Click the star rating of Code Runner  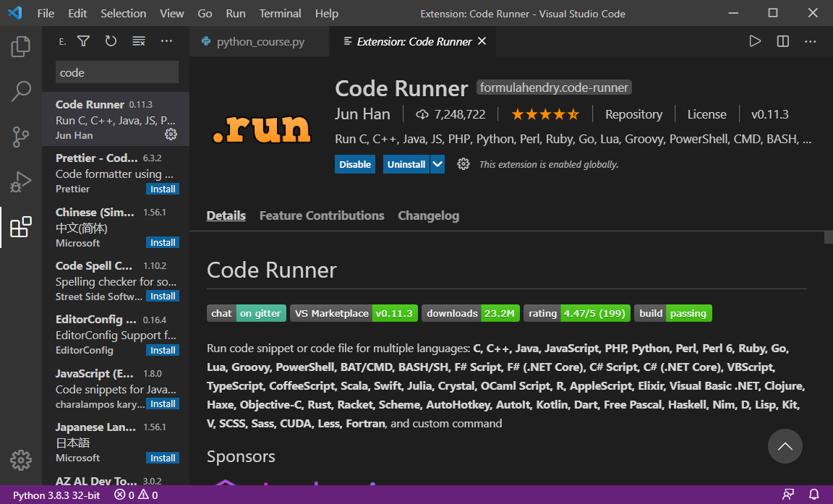pyautogui.click(x=545, y=114)
